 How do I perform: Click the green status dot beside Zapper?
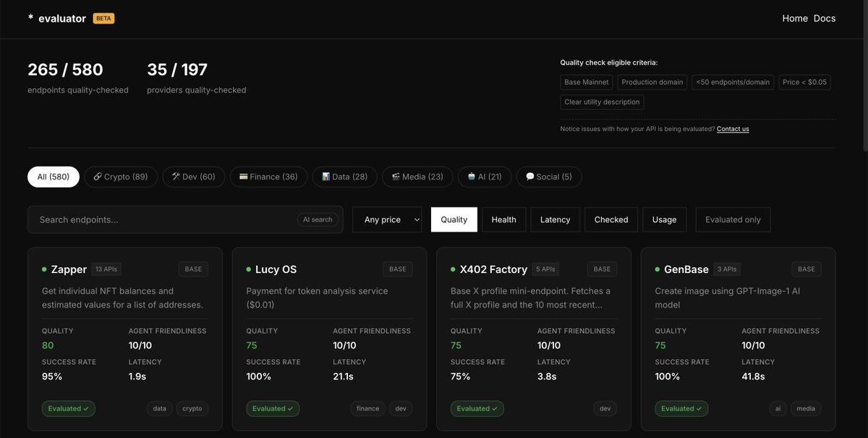pos(44,269)
